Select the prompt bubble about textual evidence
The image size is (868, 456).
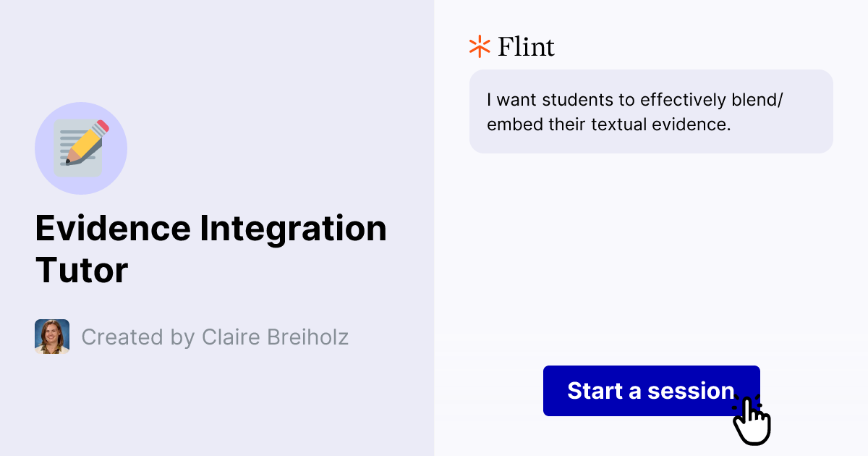tap(651, 111)
